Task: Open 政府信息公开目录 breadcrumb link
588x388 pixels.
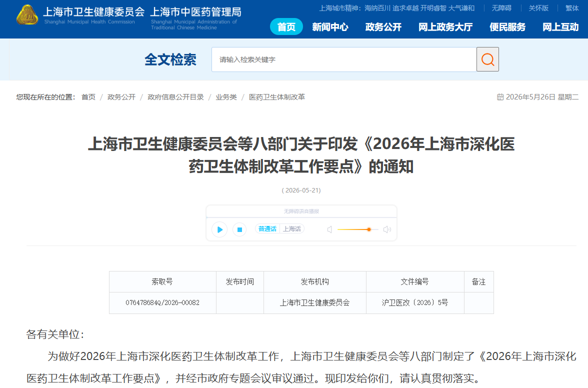Action: coord(175,97)
